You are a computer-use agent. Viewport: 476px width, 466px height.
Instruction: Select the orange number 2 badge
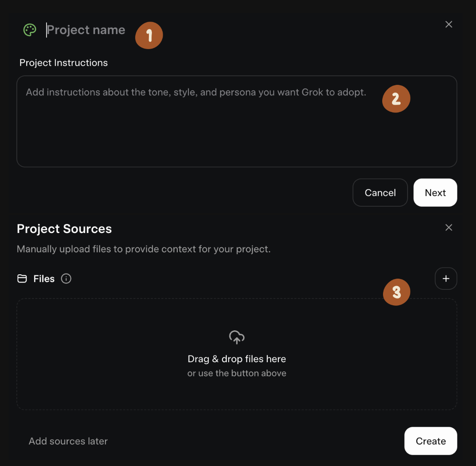[x=396, y=99]
